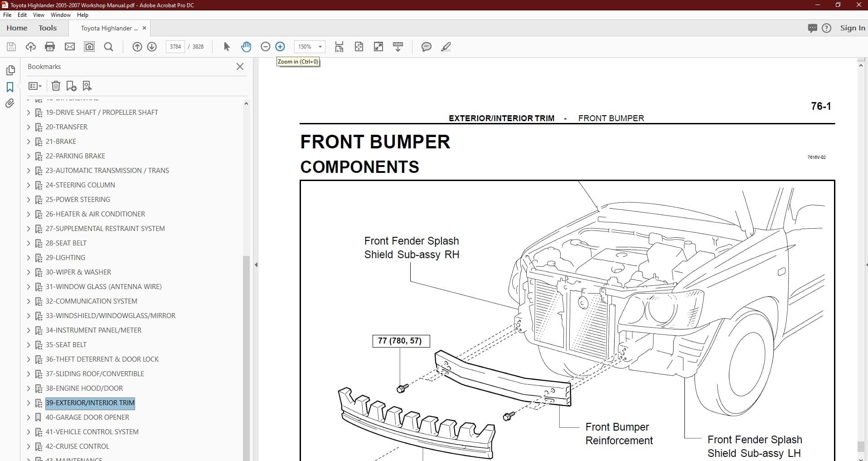868x461 pixels.
Task: Toggle the Bookmarks panel icon
Action: tap(10, 87)
